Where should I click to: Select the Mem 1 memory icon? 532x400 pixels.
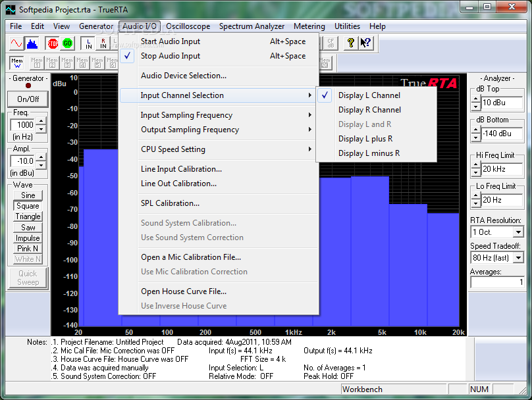(37, 63)
